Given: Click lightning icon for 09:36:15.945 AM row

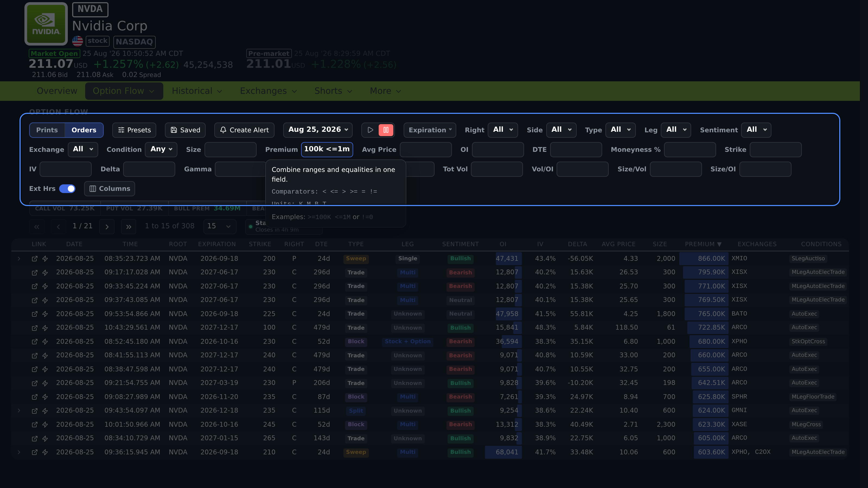Looking at the screenshot, I should (45, 452).
